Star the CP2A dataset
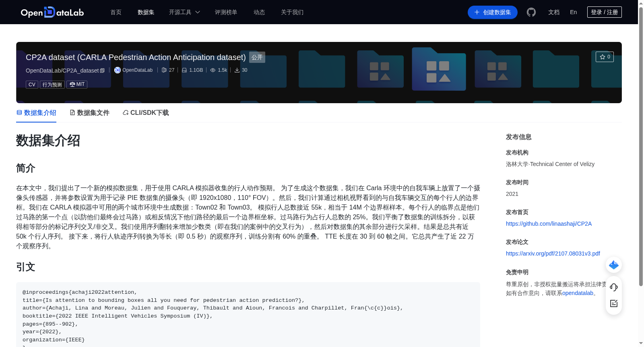This screenshot has width=644, height=347. [605, 57]
